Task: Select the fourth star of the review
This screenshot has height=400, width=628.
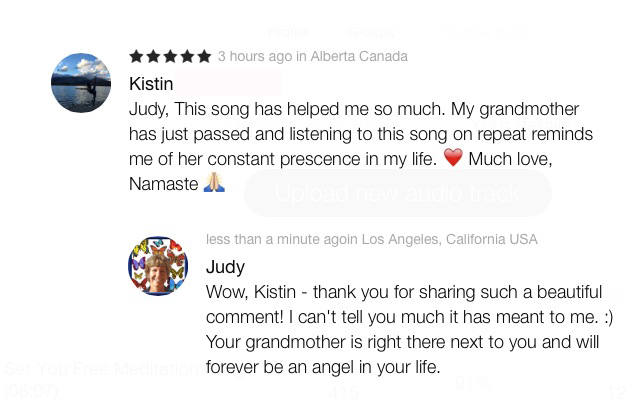Action: coord(187,56)
